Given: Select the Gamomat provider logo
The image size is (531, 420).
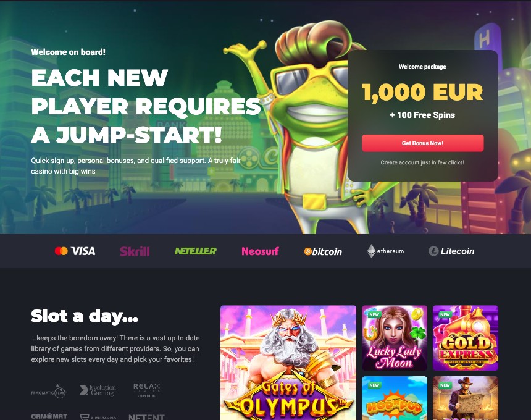Looking at the screenshot, I should pyautogui.click(x=49, y=416).
